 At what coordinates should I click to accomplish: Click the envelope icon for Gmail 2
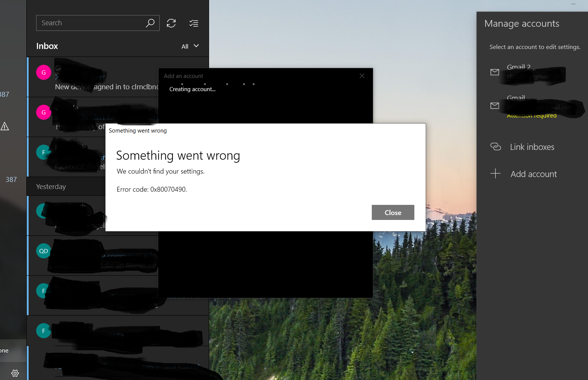(x=495, y=72)
